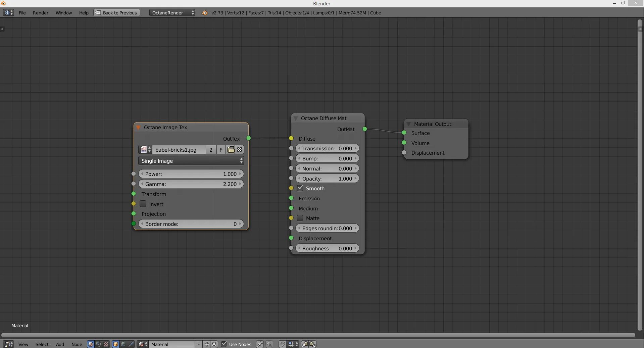
Task: Select the shader nodes tree type
Action: coord(91,344)
